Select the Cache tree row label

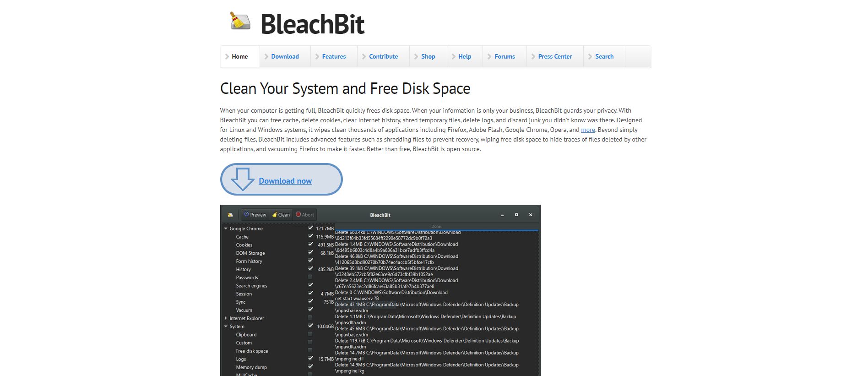242,237
